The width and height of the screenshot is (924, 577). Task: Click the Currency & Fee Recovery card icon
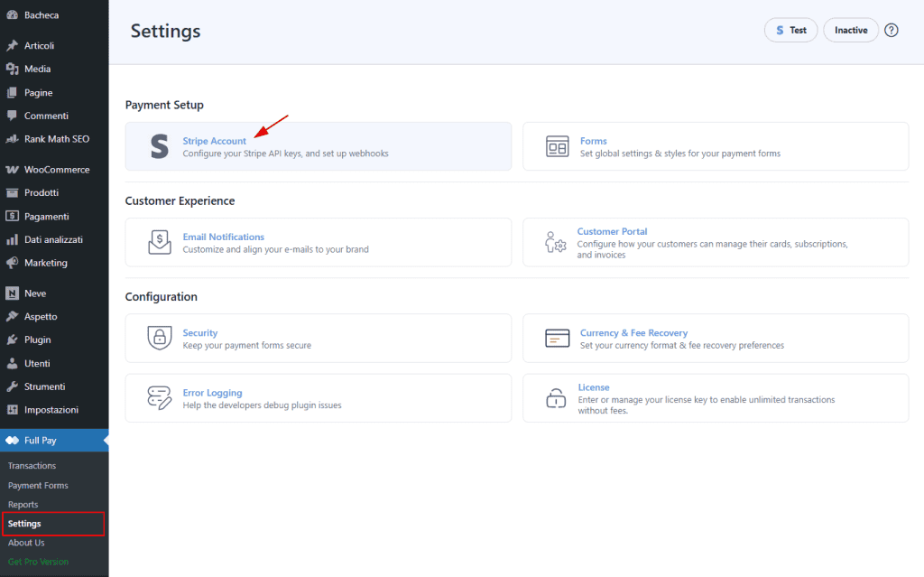coord(558,338)
